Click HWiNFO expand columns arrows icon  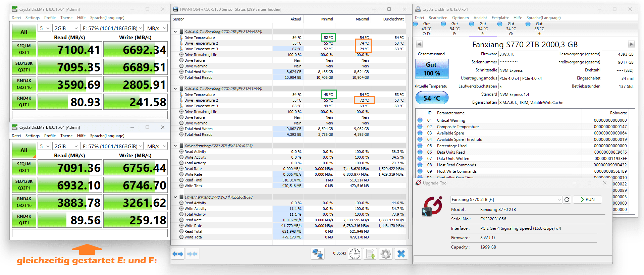[178, 254]
